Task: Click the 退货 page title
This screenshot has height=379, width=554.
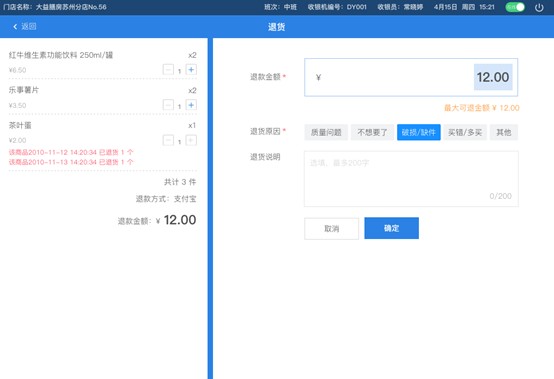Action: [x=277, y=27]
